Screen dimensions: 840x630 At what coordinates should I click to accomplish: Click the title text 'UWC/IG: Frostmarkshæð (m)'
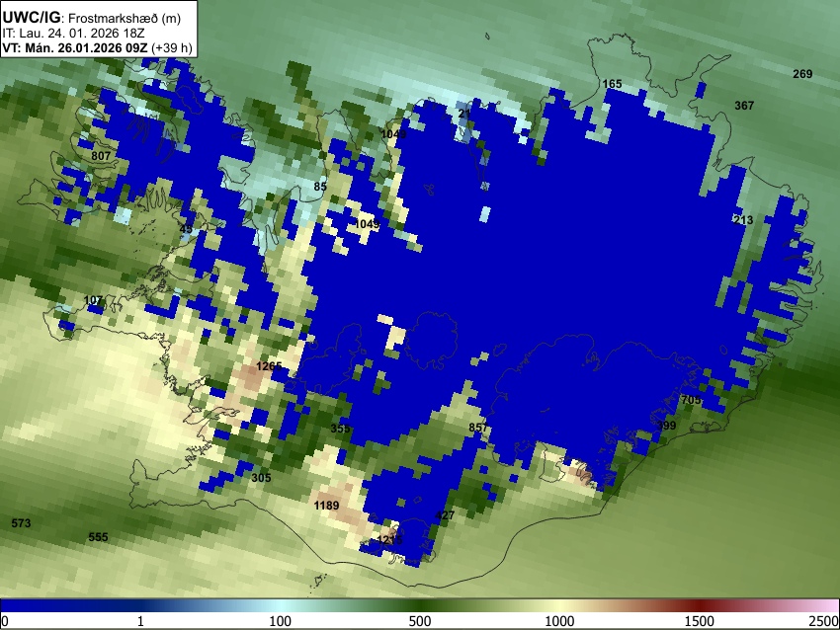pos(92,18)
